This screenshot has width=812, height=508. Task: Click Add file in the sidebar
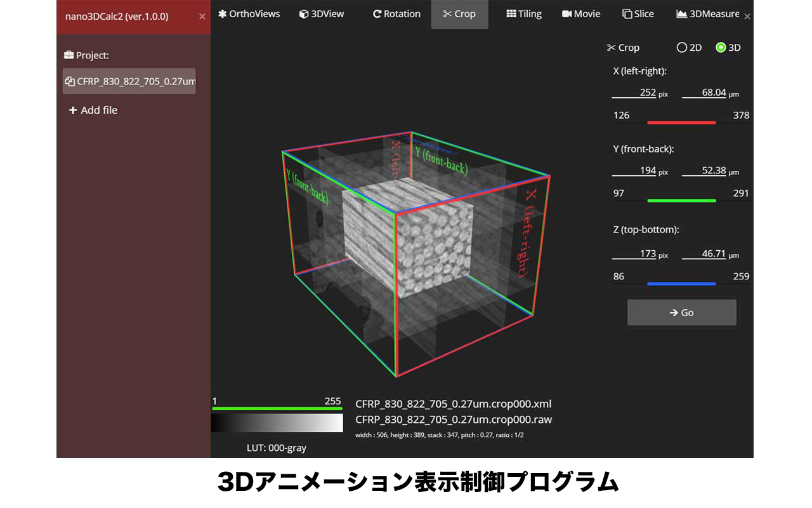[x=93, y=110]
